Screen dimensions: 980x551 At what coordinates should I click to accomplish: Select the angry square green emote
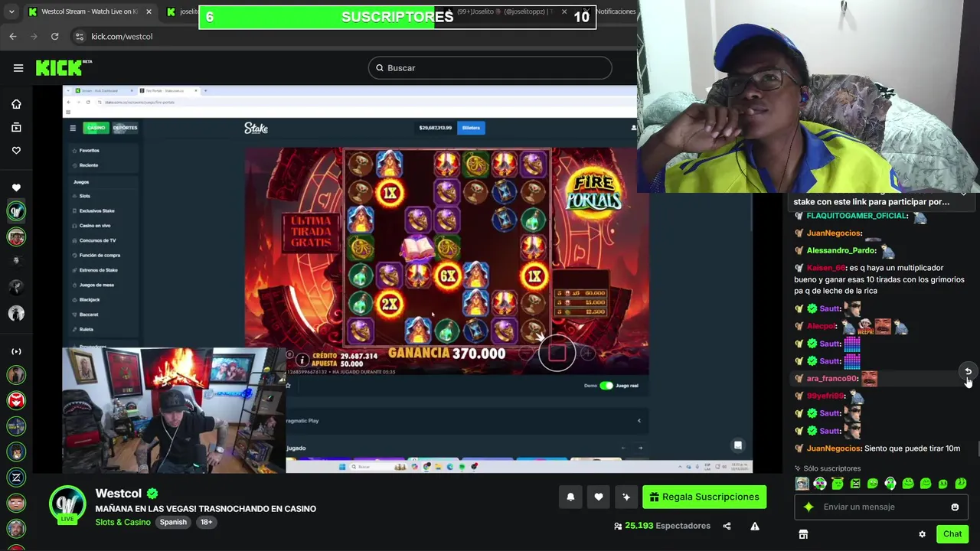coord(855,484)
